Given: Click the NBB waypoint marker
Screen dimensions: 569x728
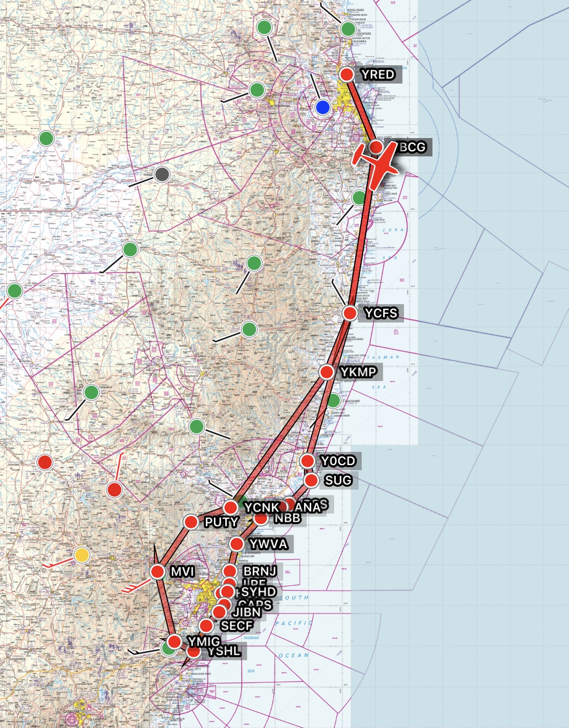Looking at the screenshot, I should pos(261,518).
